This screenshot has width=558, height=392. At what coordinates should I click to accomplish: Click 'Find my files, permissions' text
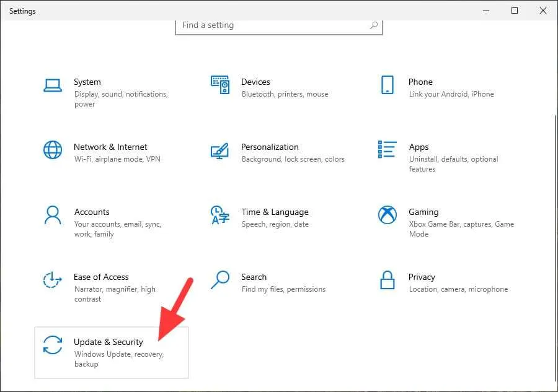pos(283,289)
